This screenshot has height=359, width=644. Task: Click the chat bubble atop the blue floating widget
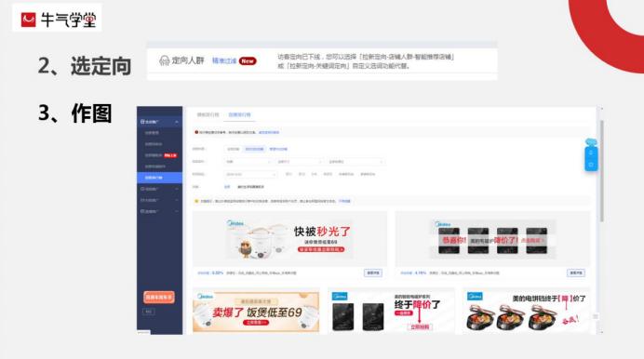click(x=591, y=142)
